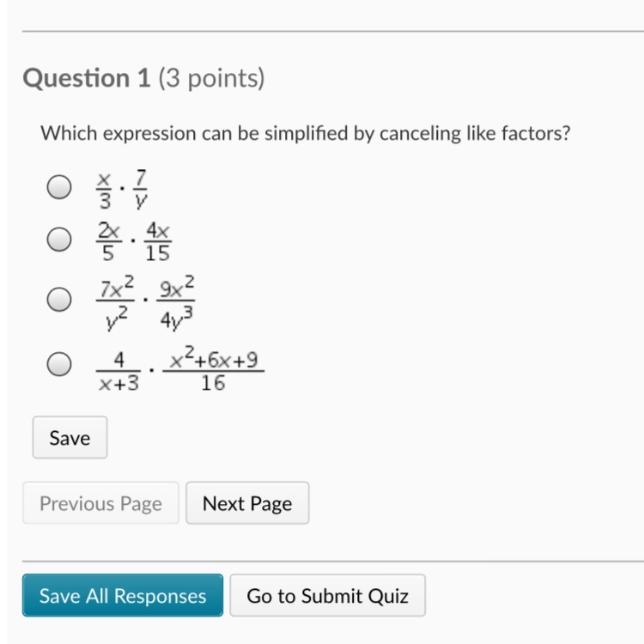Select the x/3 · 7/y answer option

click(x=58, y=188)
